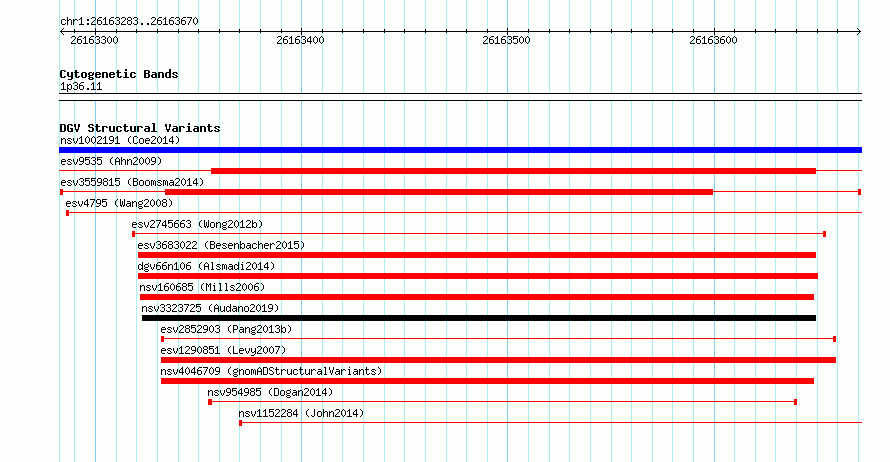Click the nsv3323725 (Audano2019) label
Image resolution: width=890 pixels, height=462 pixels.
210,308
